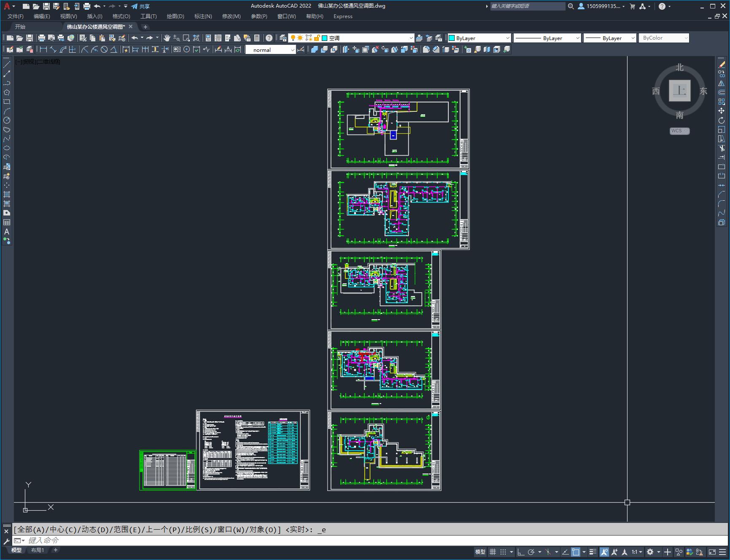Click the search magnifier icon in title bar
Viewport: 730px width, 560px height.
(571, 6)
